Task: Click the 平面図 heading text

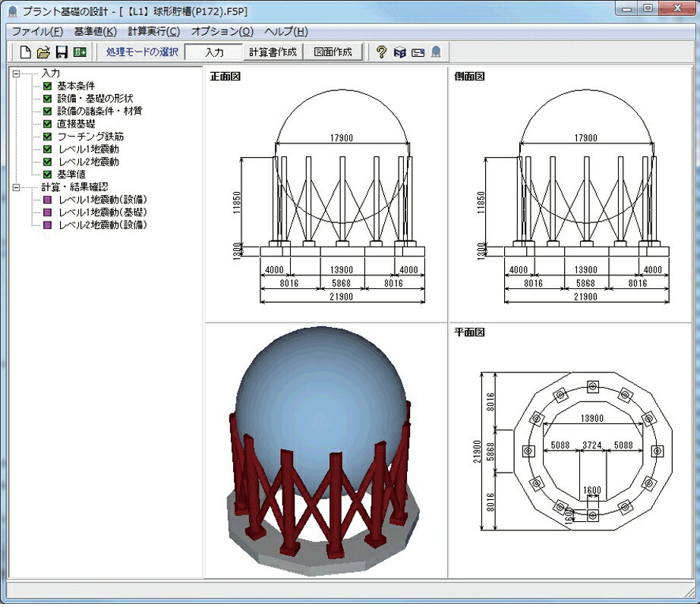Action: (470, 332)
